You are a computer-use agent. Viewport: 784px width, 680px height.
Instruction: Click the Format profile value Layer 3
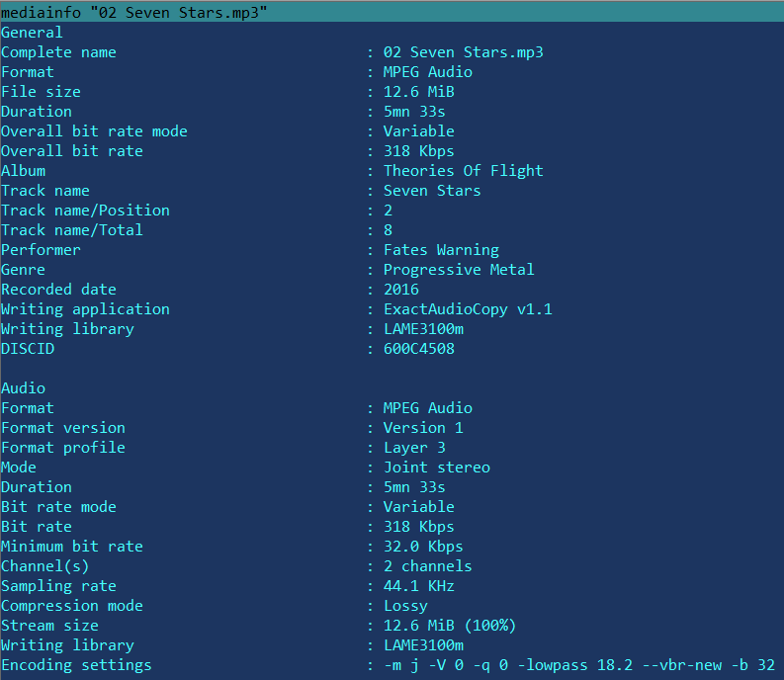414,448
